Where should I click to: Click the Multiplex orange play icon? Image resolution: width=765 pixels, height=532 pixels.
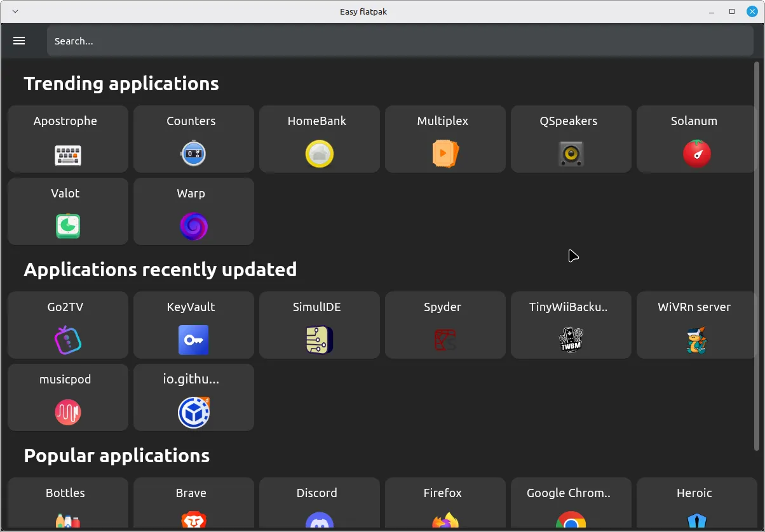point(445,154)
